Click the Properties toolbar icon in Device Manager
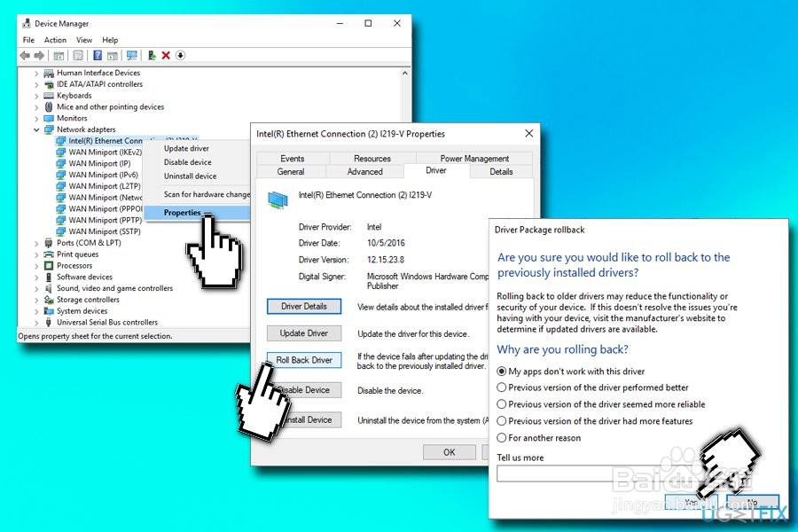798x532 pixels. coord(78,56)
